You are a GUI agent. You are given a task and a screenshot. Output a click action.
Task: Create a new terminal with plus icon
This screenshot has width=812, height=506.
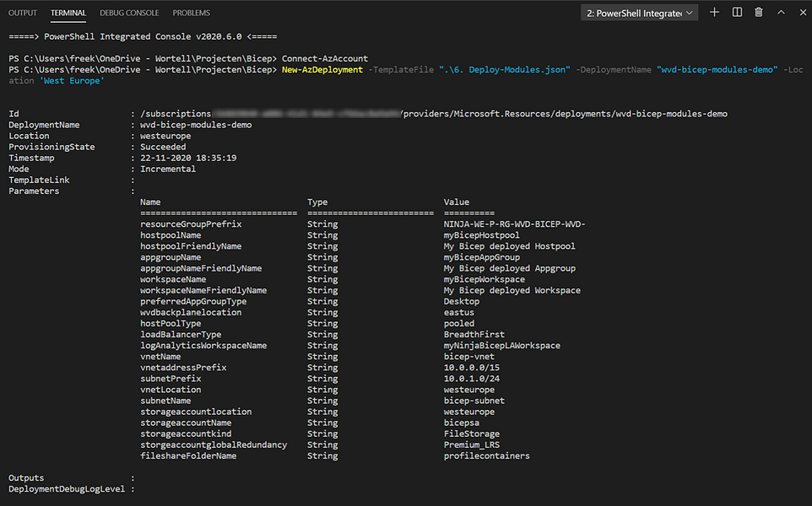point(714,13)
